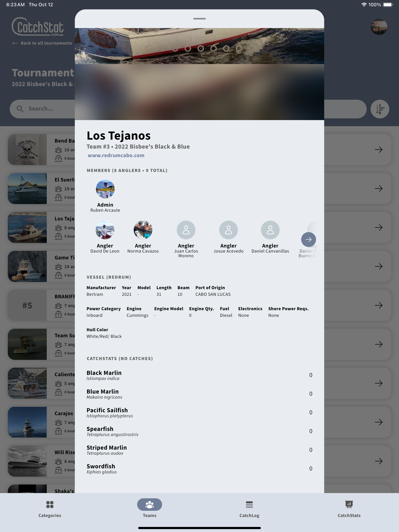Click Will Rise boat thumbnail

pos(27,461)
